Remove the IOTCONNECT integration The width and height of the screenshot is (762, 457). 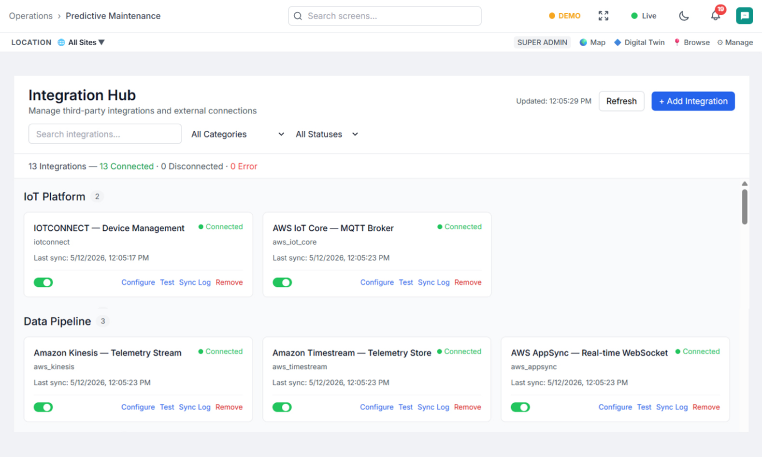point(229,282)
